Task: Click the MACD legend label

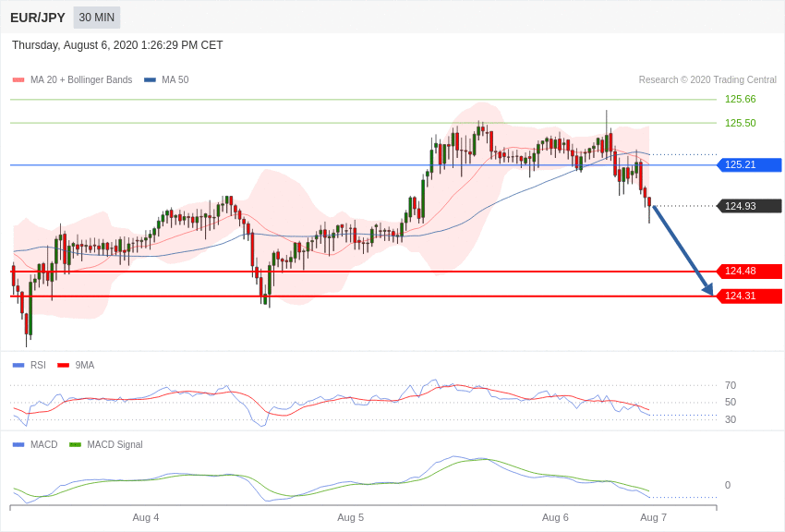Action: click(44, 445)
